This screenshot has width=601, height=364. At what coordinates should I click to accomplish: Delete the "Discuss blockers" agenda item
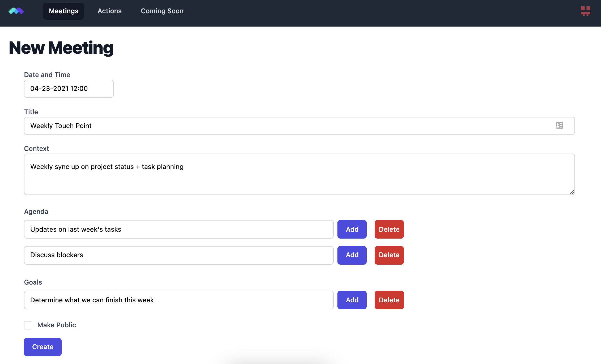click(x=389, y=255)
